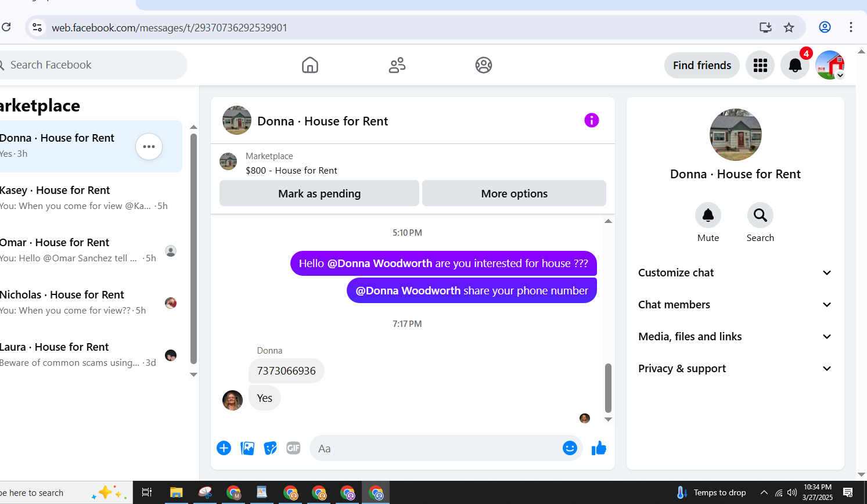
Task: Click the Search Facebook field
Action: pos(93,65)
